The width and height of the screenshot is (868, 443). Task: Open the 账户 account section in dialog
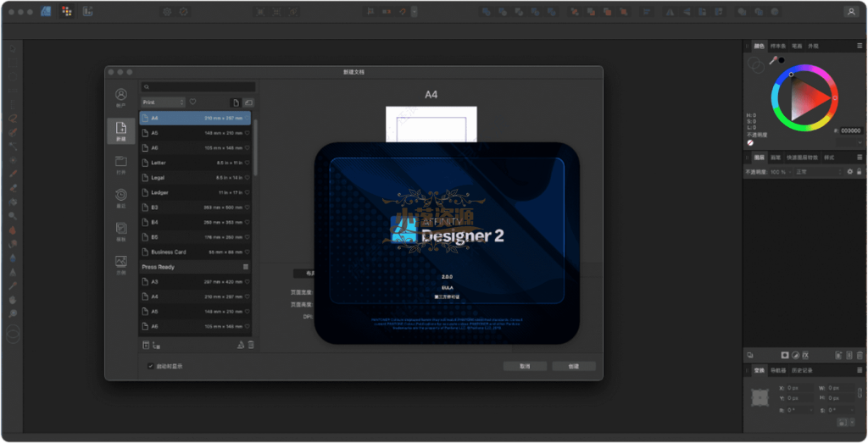coord(120,98)
